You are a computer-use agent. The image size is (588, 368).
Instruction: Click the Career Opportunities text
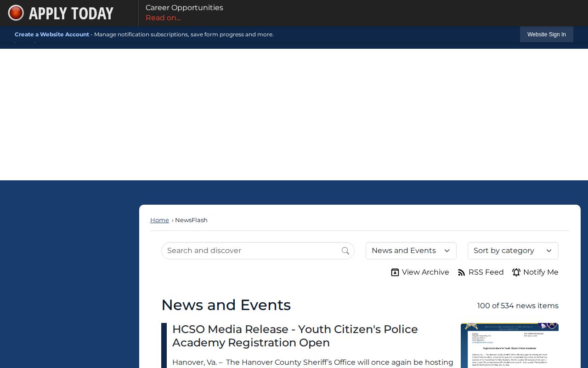click(x=184, y=8)
